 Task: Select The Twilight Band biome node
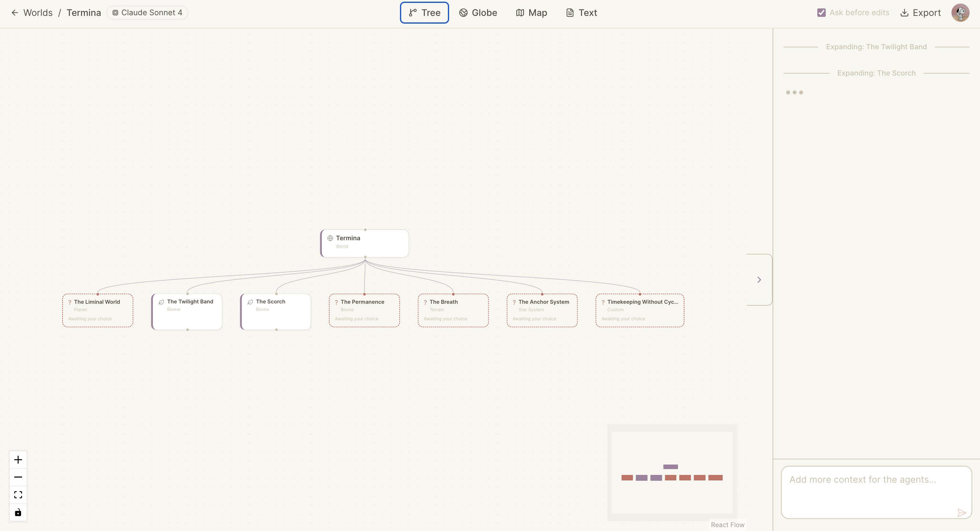(x=187, y=311)
